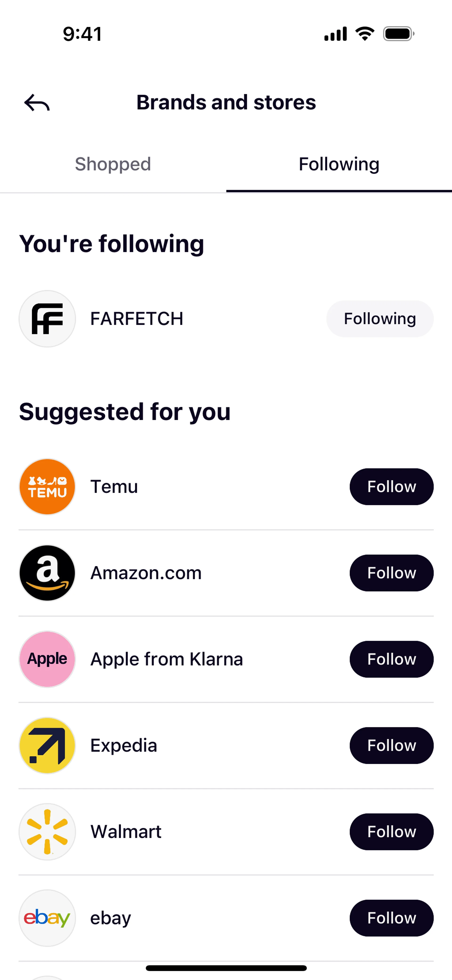Image resolution: width=452 pixels, height=980 pixels.
Task: Tap the ebay logo icon
Action: (47, 918)
